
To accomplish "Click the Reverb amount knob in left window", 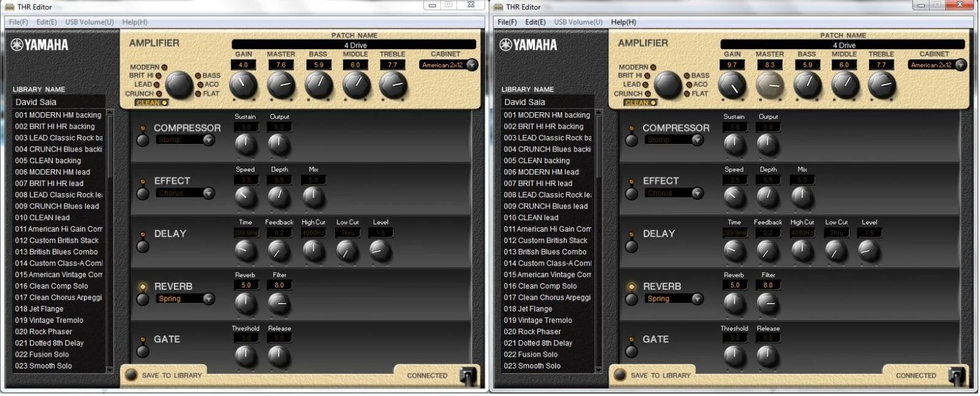I will 245,303.
